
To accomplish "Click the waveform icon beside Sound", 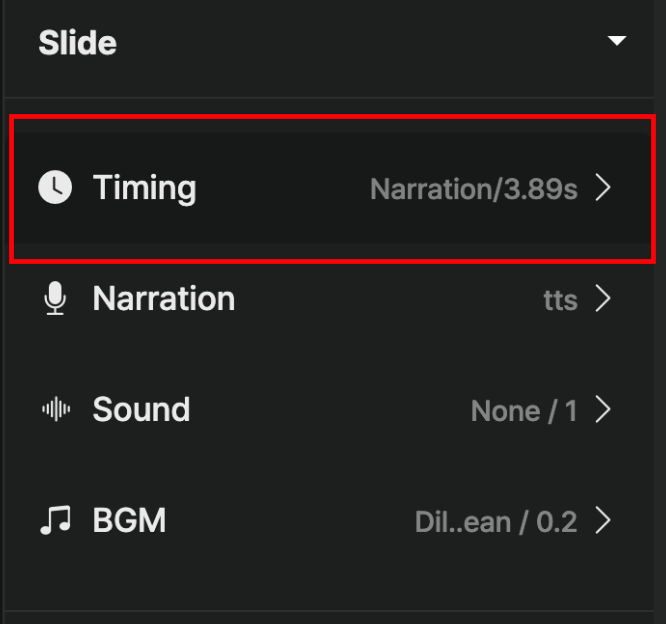I will (56, 409).
